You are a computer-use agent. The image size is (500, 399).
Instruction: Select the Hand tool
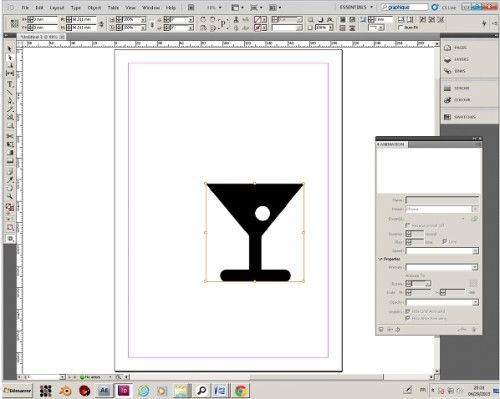pos(10,188)
